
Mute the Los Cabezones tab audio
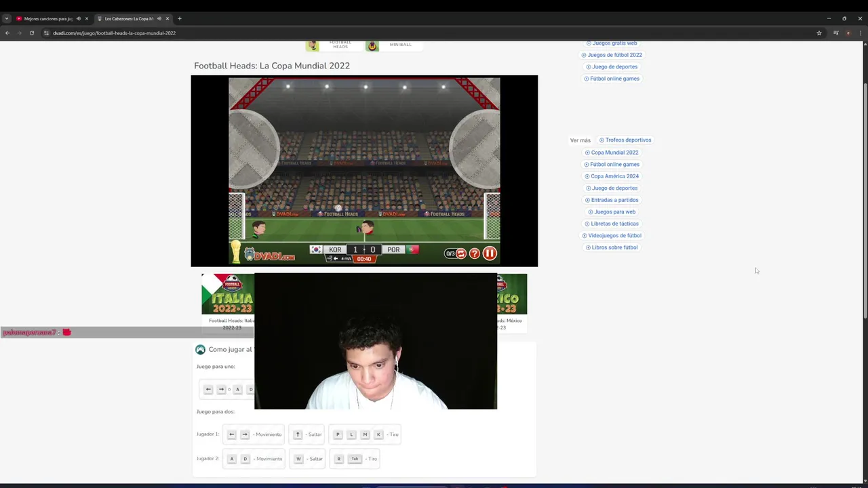(x=159, y=18)
